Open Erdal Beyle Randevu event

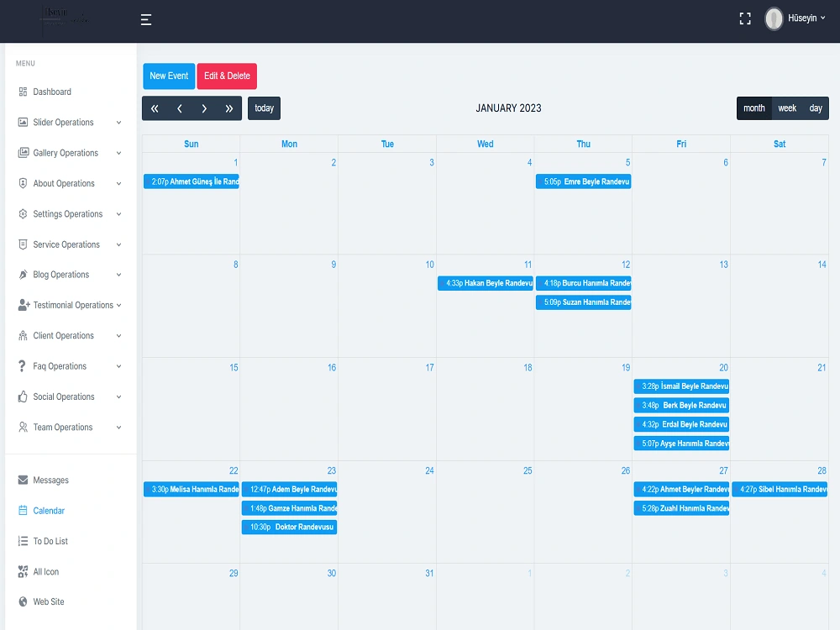coord(681,424)
